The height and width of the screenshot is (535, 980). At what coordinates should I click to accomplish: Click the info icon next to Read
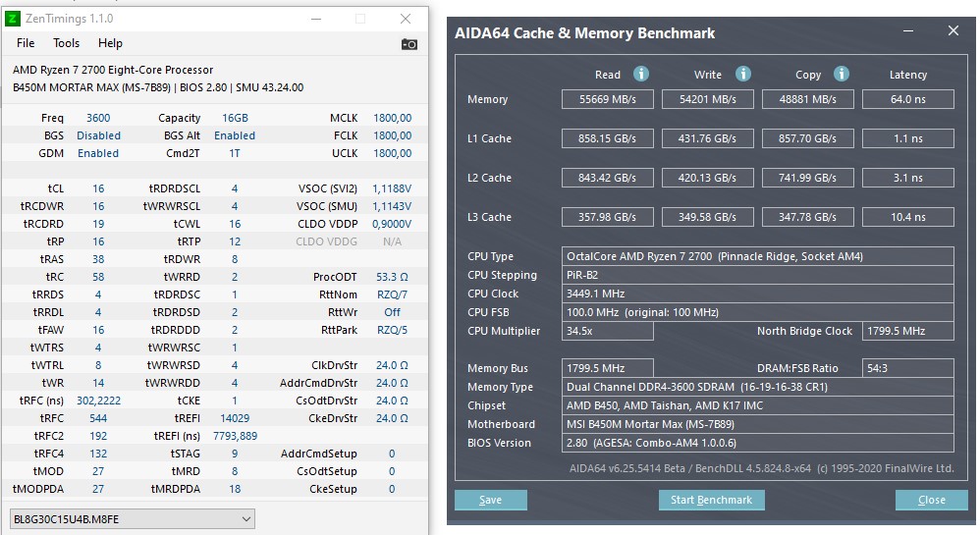(x=640, y=74)
